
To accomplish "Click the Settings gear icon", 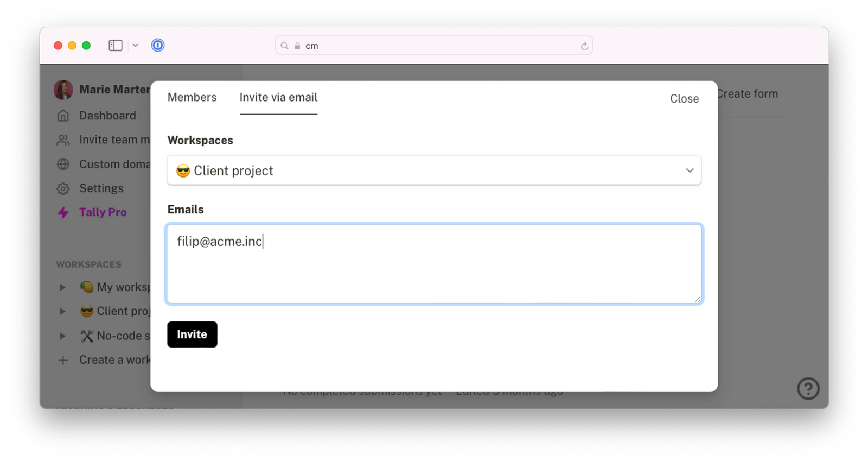I will tap(63, 188).
